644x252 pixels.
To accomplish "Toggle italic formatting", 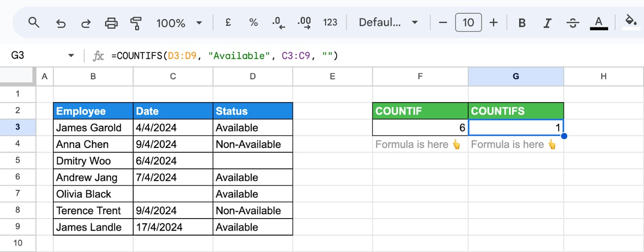I will pyautogui.click(x=547, y=23).
